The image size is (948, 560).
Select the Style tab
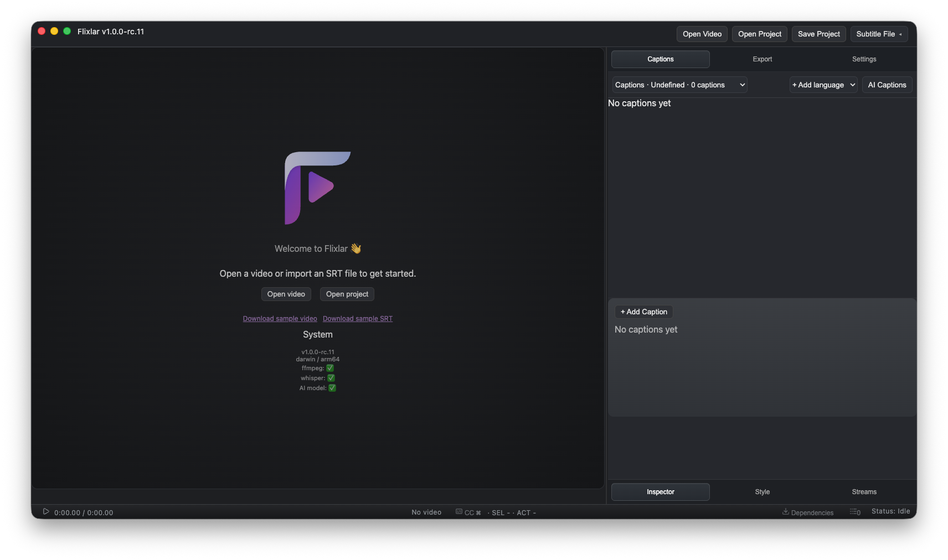tap(762, 492)
